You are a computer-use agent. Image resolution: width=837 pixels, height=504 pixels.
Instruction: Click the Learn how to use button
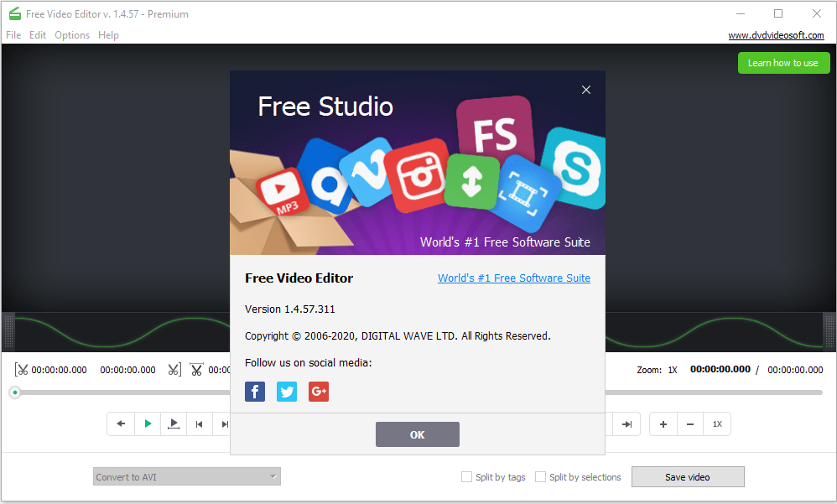783,63
